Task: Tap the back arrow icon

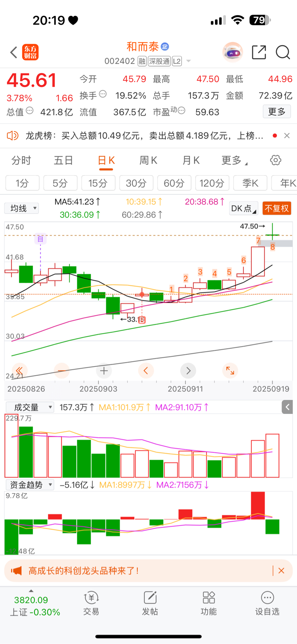Action: pyautogui.click(x=14, y=52)
